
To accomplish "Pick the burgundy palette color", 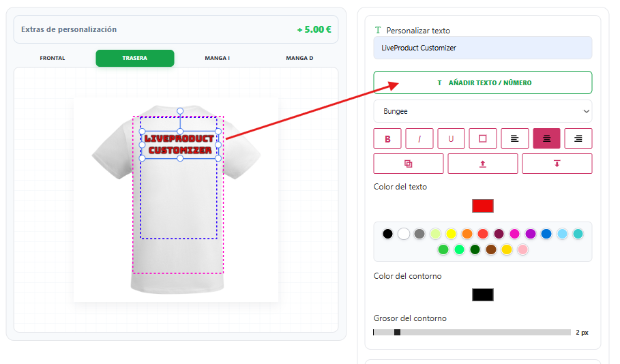I will tap(499, 234).
